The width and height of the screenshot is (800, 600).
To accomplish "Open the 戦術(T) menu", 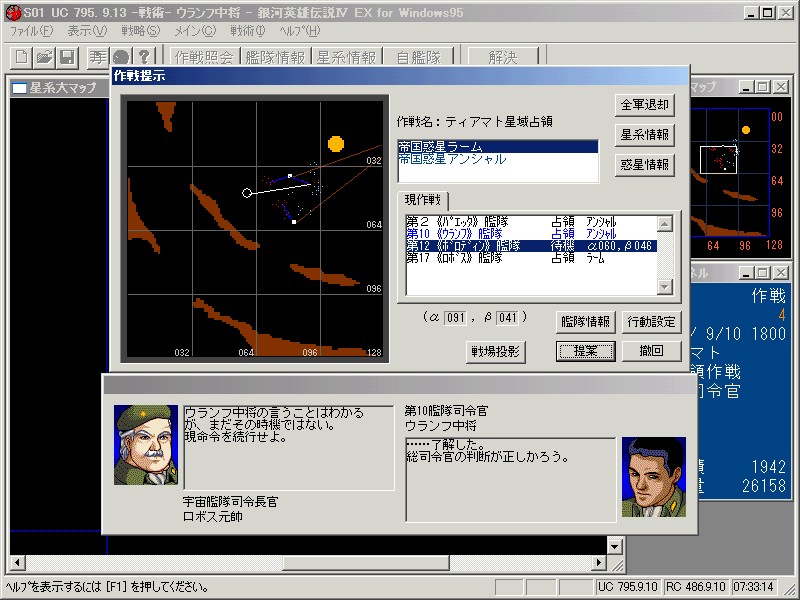I will point(247,31).
